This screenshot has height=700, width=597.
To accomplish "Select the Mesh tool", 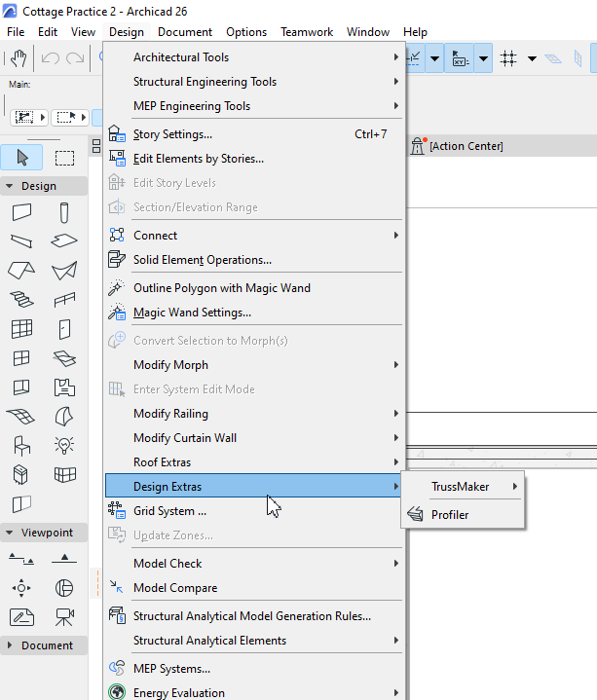I will pyautogui.click(x=20, y=416).
